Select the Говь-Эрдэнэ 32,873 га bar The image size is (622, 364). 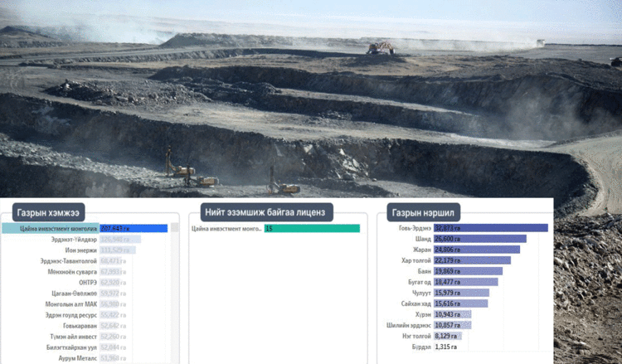[x=489, y=228]
